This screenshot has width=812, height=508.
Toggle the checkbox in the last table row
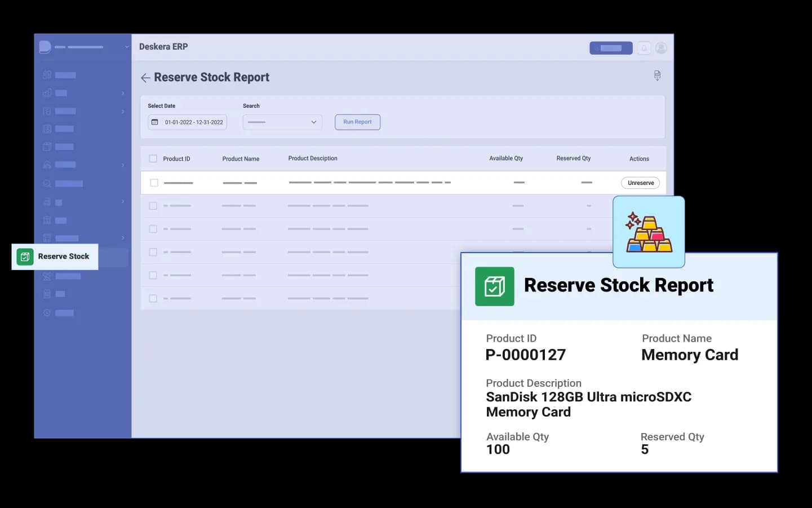tap(153, 298)
